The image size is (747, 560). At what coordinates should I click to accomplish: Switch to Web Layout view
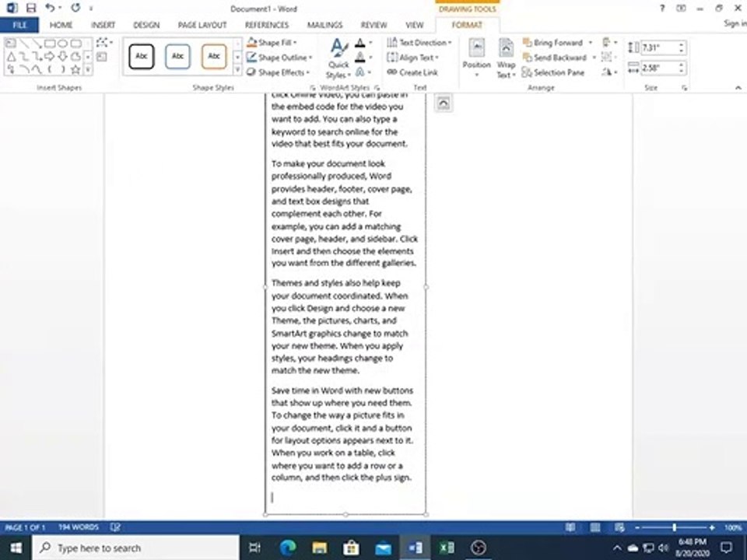coord(620,527)
